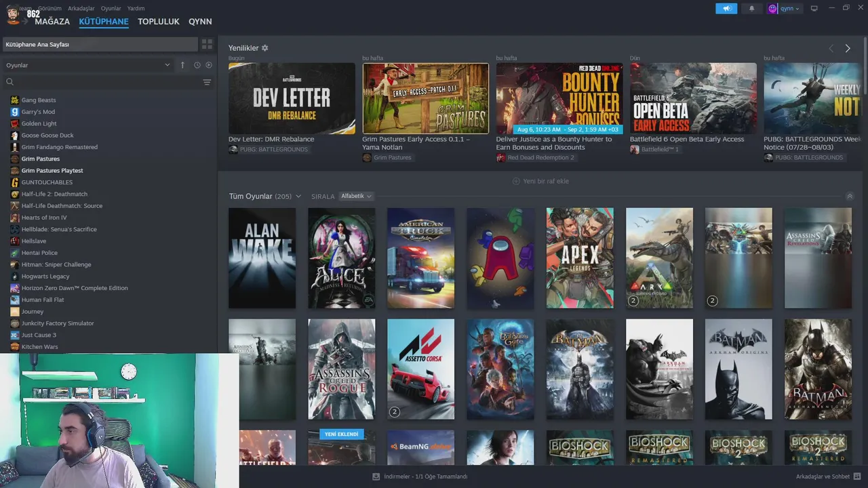
Task: Click Hogwarts Legacy game icon
Action: point(15,277)
